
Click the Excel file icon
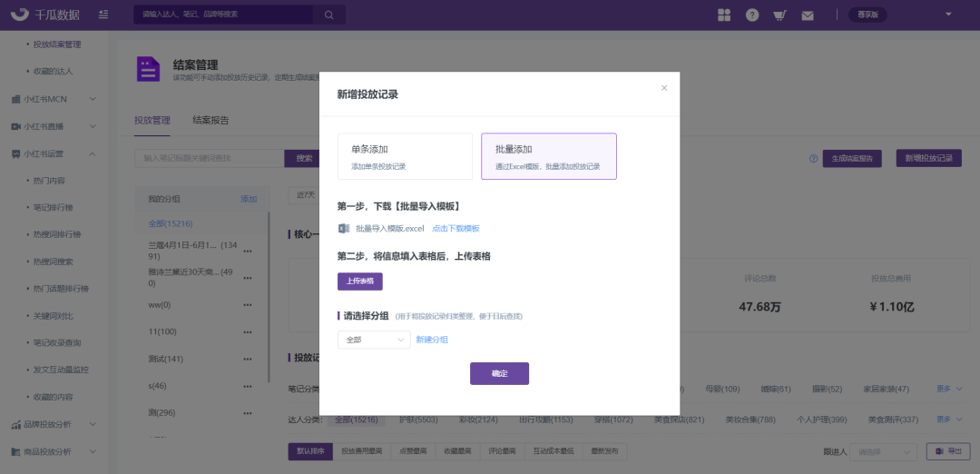(344, 228)
